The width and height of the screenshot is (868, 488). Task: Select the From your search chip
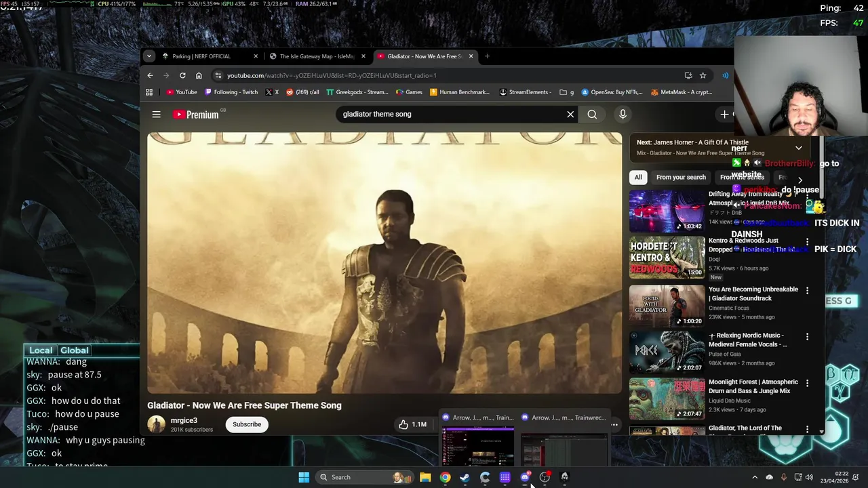tap(681, 177)
